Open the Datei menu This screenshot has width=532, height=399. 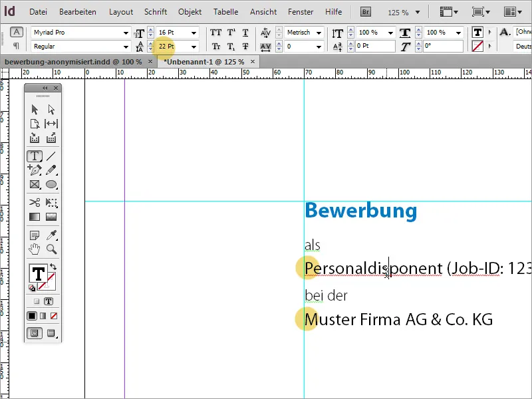click(38, 12)
